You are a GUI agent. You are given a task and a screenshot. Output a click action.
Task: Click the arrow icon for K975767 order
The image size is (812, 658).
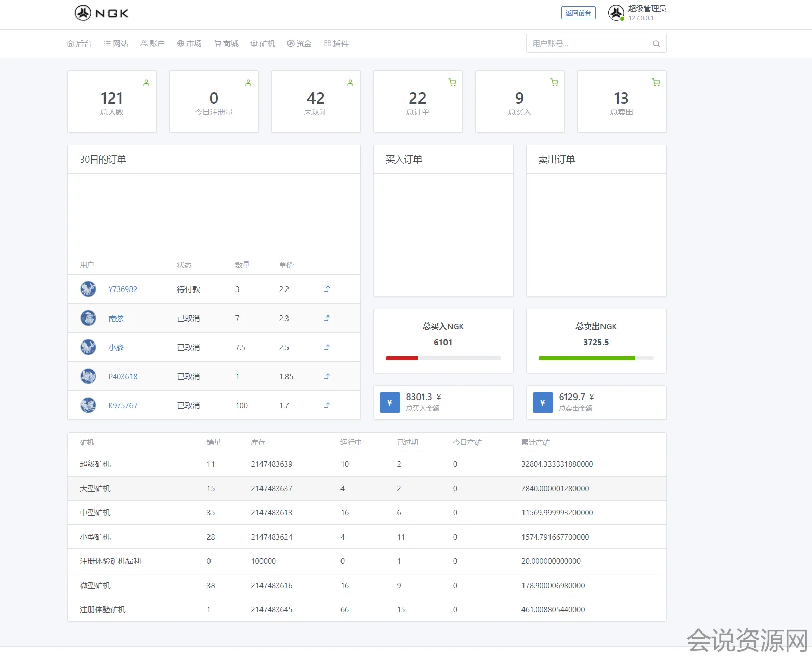(327, 405)
